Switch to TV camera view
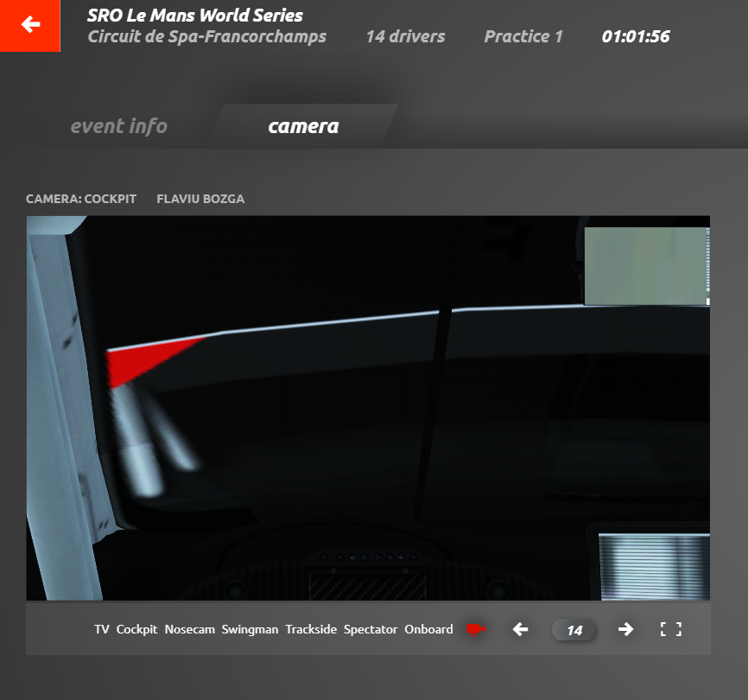Viewport: 748px width, 700px height. tap(102, 629)
